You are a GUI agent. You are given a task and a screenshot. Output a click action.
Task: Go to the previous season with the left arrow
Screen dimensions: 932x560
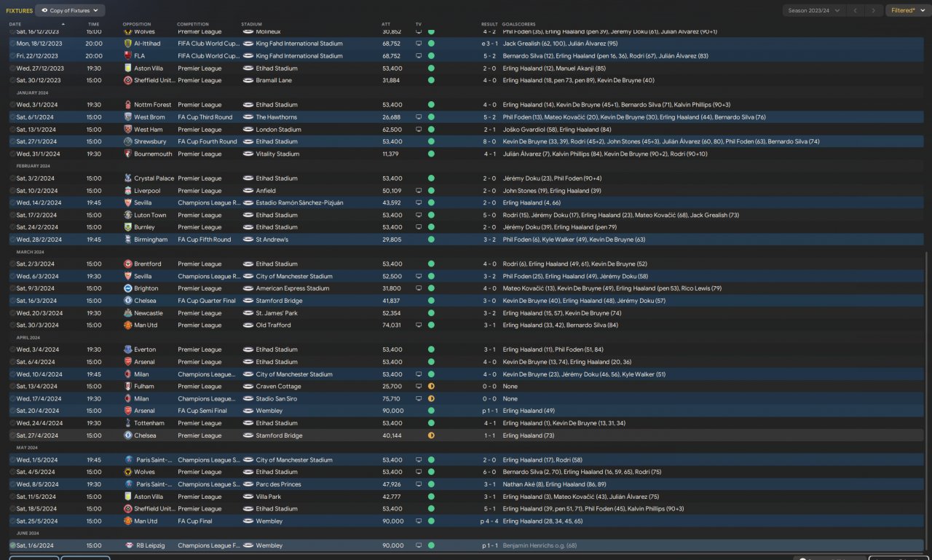pos(856,11)
